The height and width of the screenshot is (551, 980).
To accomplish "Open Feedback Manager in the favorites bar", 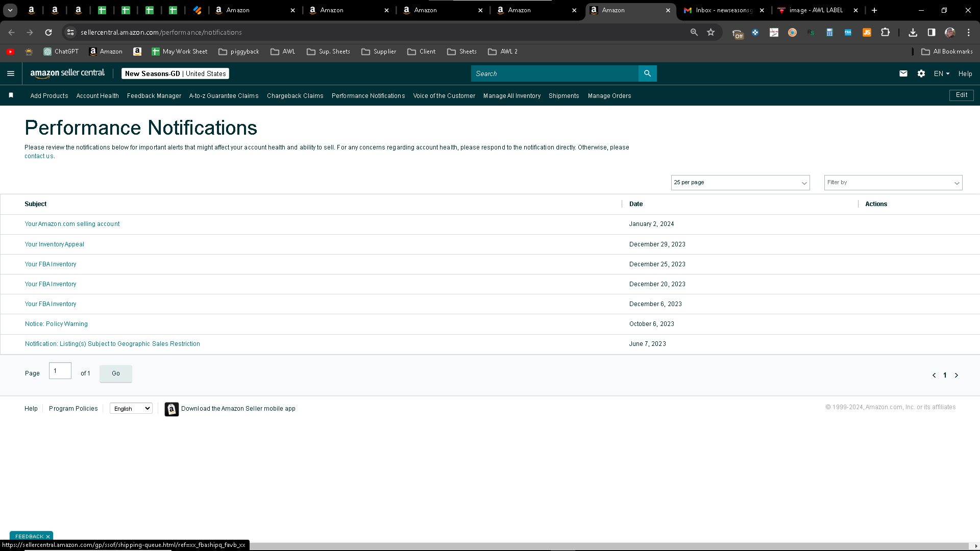I will (154, 96).
